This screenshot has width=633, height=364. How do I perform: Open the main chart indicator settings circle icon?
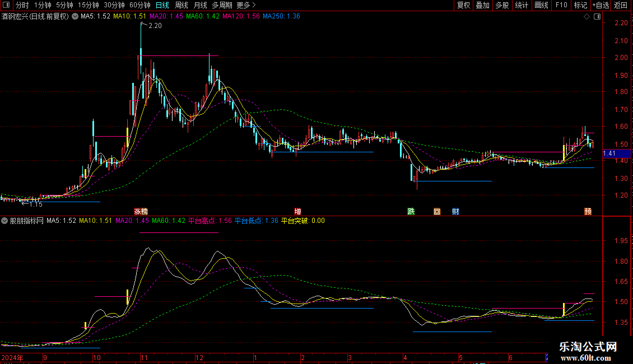click(75, 16)
